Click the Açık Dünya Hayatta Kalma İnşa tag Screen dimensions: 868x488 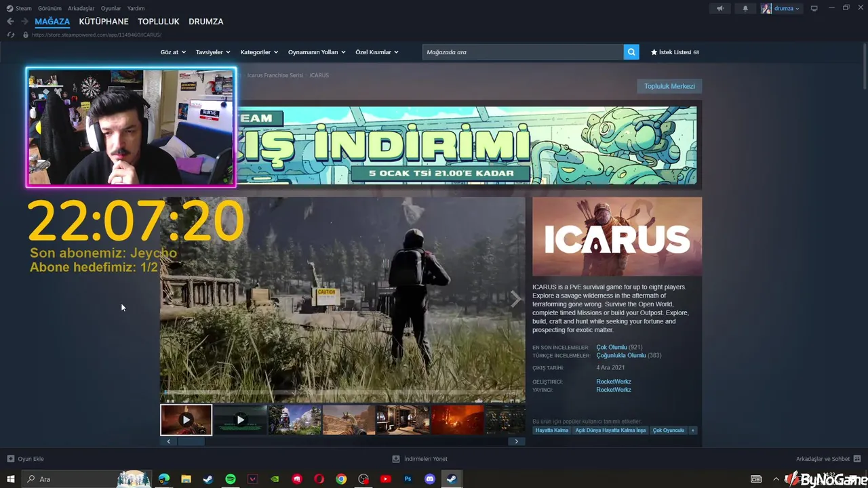tap(610, 430)
